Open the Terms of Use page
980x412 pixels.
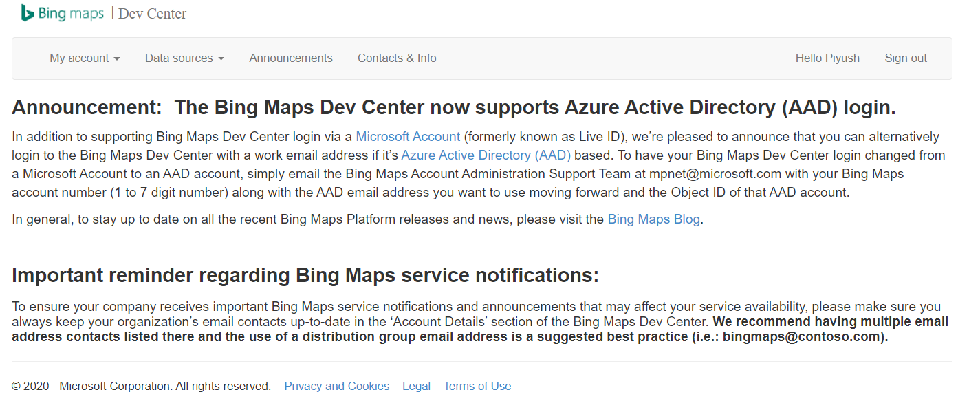tap(477, 386)
